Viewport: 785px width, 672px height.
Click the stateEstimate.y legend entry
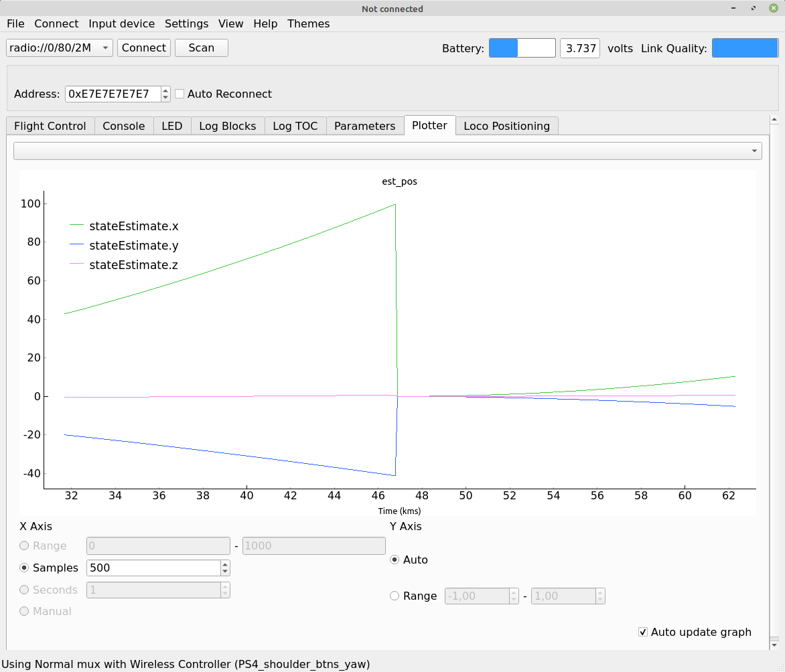133,246
